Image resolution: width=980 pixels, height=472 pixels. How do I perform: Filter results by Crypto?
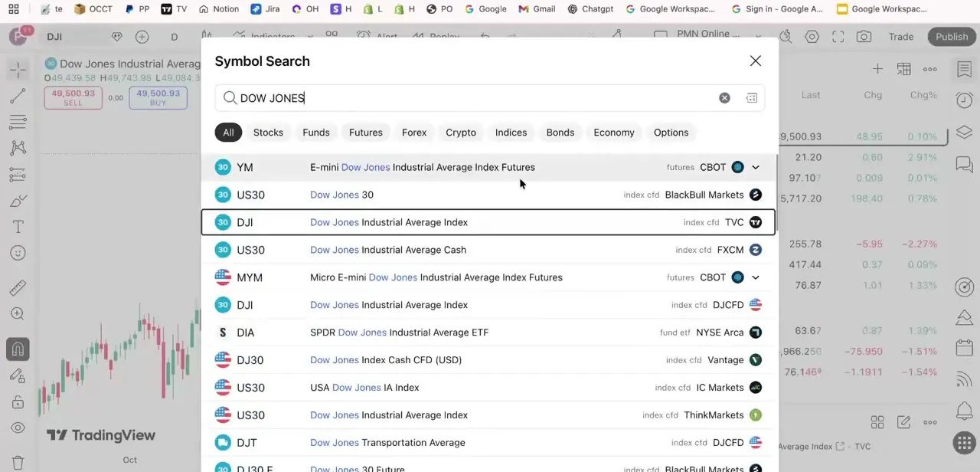[x=461, y=133]
